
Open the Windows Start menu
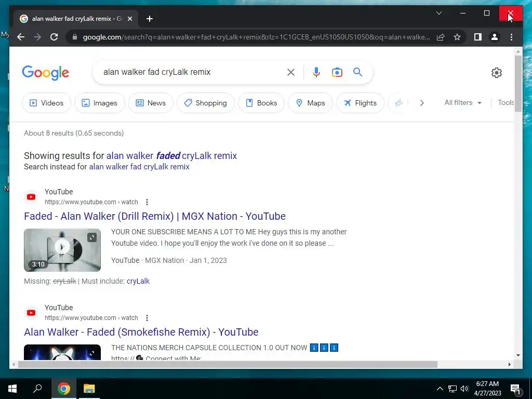[x=12, y=389]
